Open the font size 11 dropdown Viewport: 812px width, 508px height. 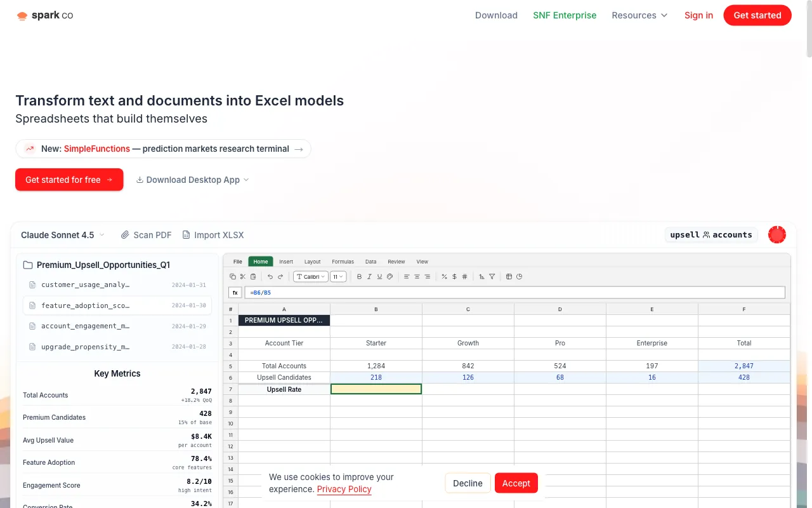point(338,276)
